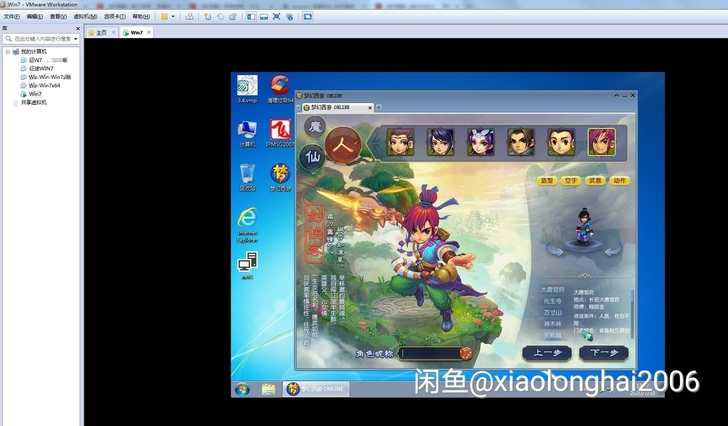Choose the first character portrait

(401, 142)
